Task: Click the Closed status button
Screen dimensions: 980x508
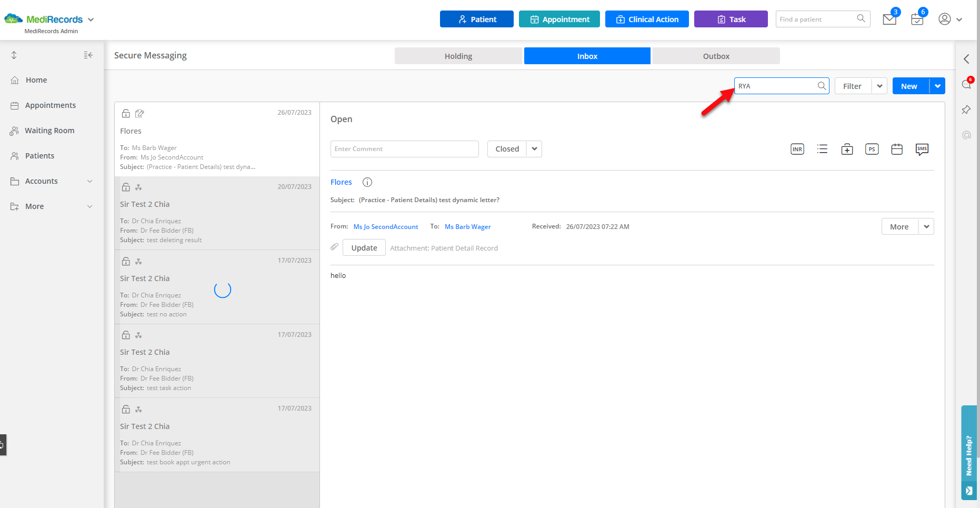Action: click(507, 149)
